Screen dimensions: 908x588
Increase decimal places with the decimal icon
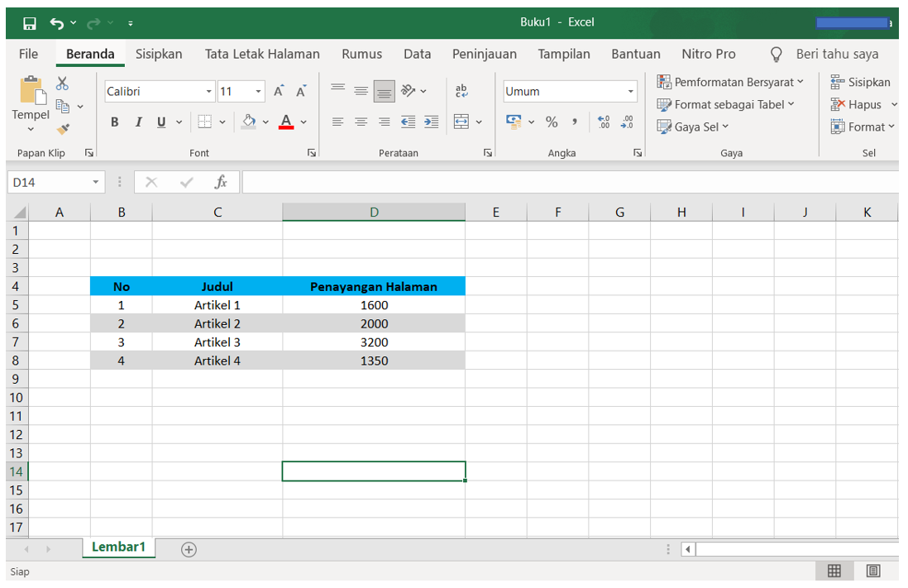[605, 122]
